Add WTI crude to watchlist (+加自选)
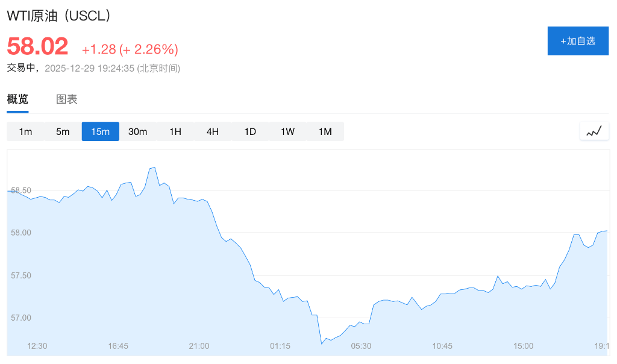Screen dimensions: 617x364 pyautogui.click(x=578, y=41)
